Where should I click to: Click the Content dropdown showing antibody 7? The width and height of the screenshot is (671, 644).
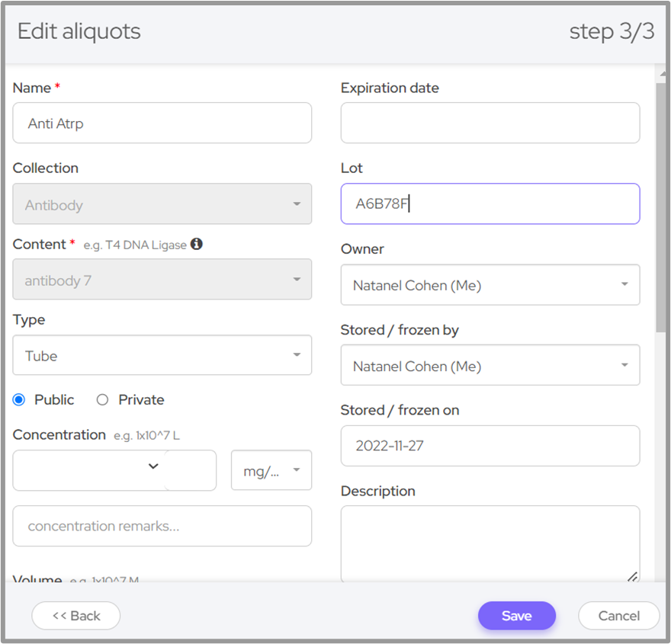click(x=162, y=280)
